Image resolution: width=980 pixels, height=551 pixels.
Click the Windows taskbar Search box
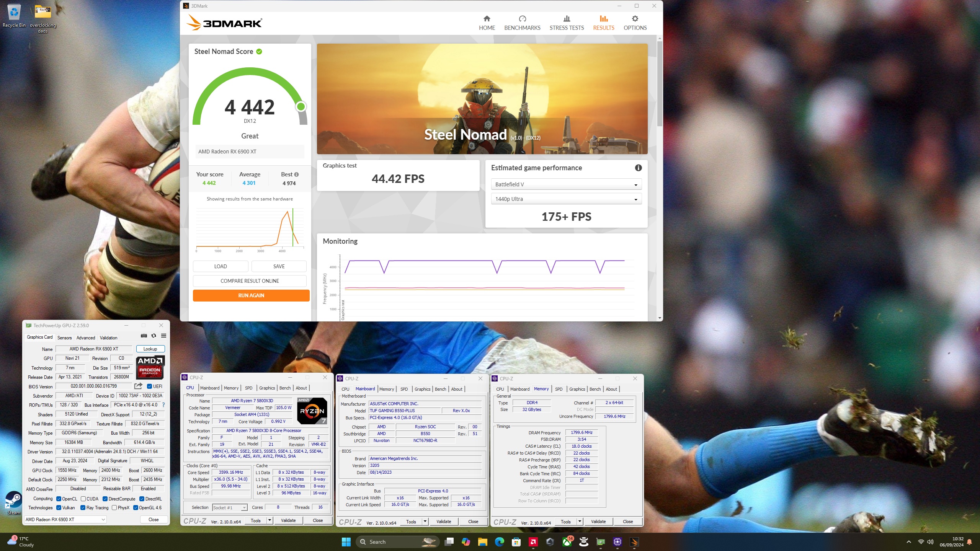[398, 542]
